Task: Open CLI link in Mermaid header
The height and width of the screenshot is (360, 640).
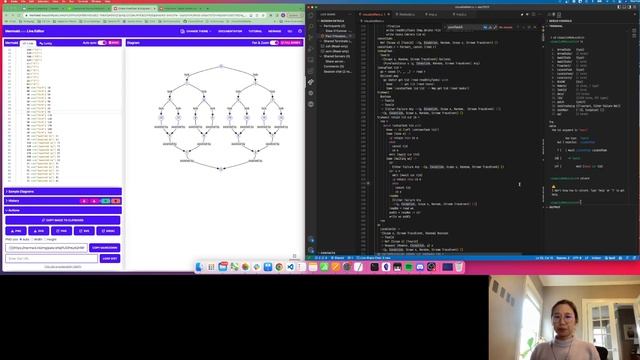Action: (x=290, y=31)
